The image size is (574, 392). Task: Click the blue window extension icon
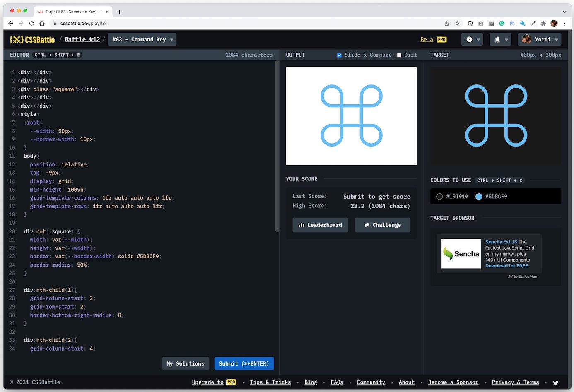coord(512,24)
